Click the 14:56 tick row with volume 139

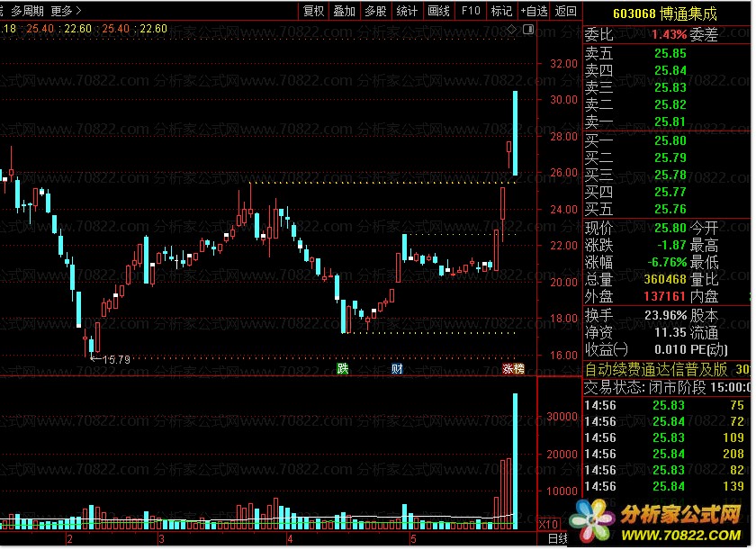665,487
